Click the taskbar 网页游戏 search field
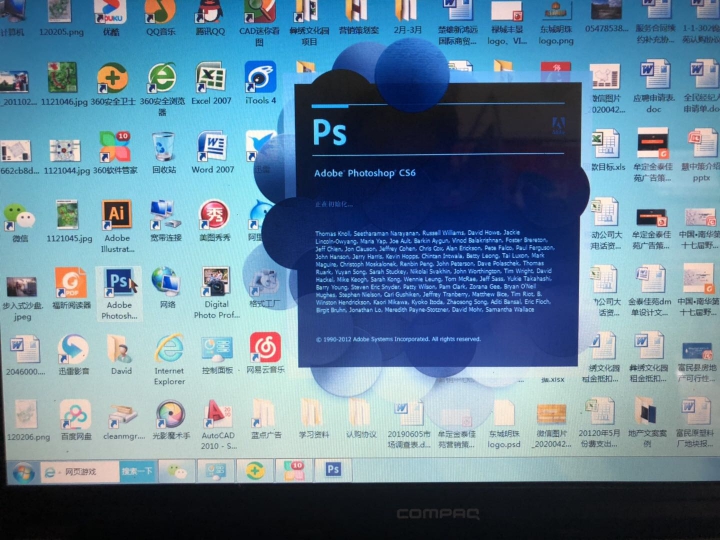The height and width of the screenshot is (540, 720). pyautogui.click(x=81, y=472)
